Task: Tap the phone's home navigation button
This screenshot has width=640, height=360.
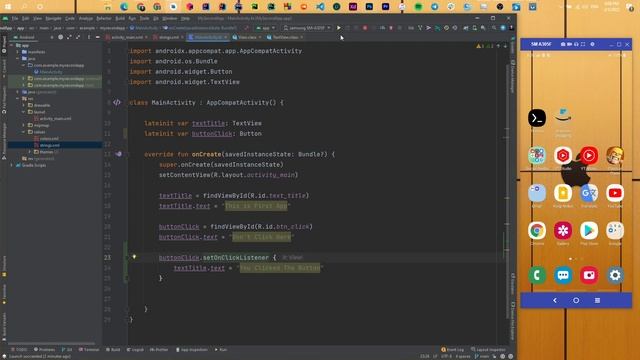Action: point(576,300)
